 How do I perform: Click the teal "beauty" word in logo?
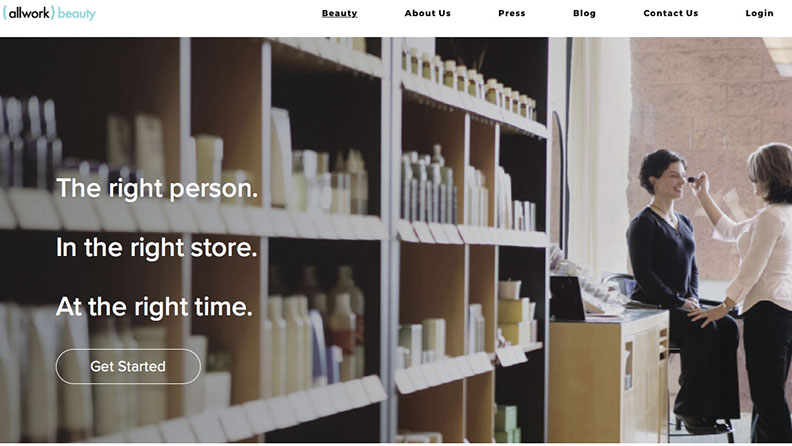77,14
